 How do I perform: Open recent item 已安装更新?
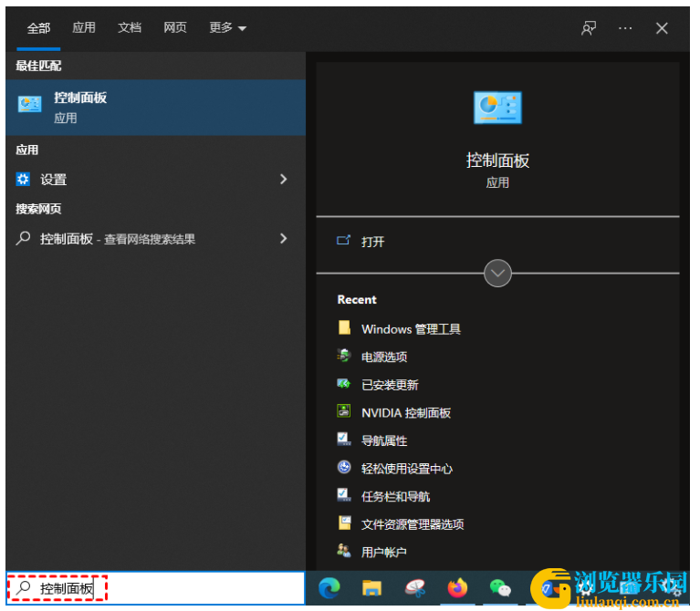(390, 385)
